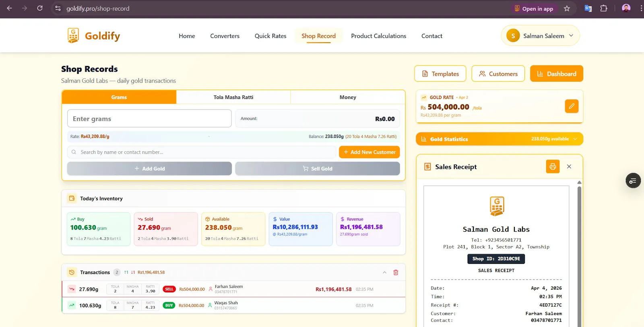Open Product Calculations page
Image resolution: width=644 pixels, height=327 pixels.
[x=378, y=36]
